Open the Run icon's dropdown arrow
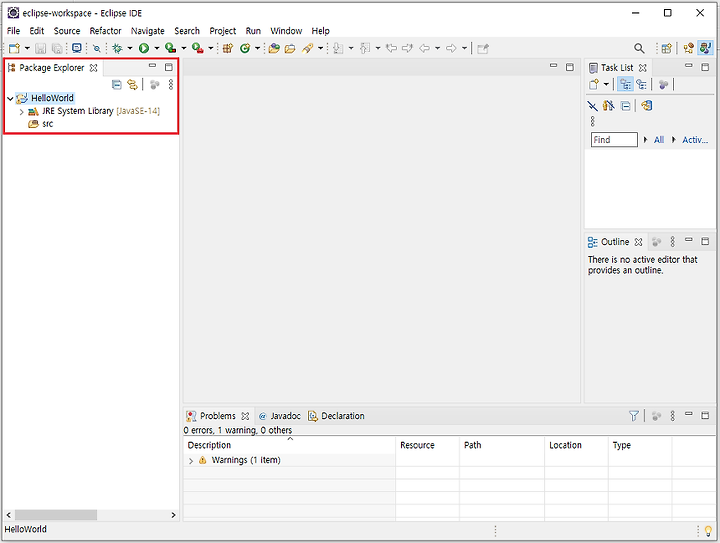The image size is (720, 543). (157, 48)
